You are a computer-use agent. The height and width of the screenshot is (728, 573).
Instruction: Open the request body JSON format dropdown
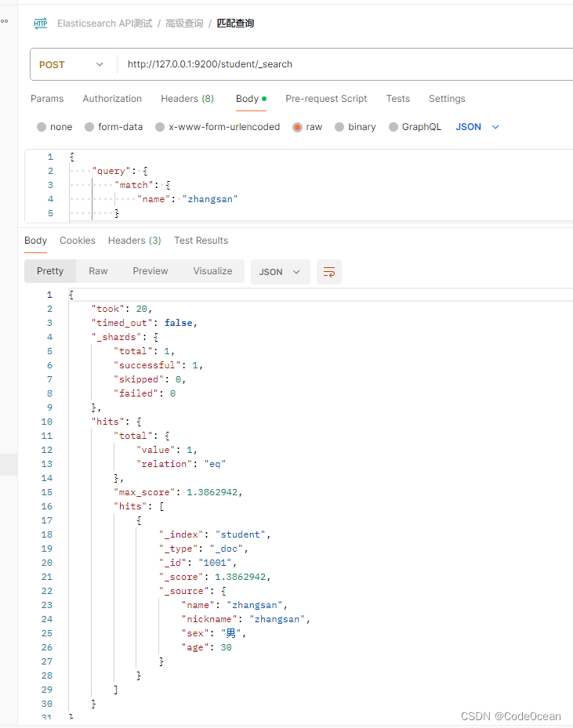click(477, 127)
